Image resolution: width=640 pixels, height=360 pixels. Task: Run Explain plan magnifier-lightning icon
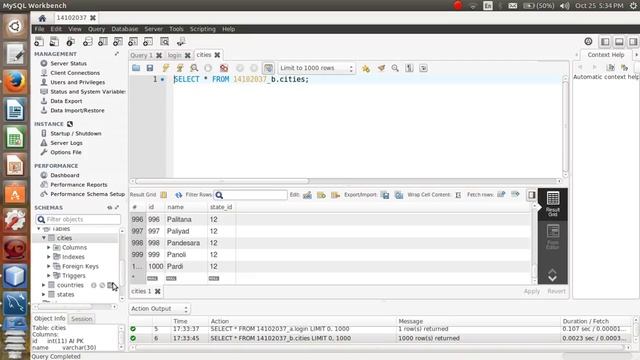click(194, 68)
